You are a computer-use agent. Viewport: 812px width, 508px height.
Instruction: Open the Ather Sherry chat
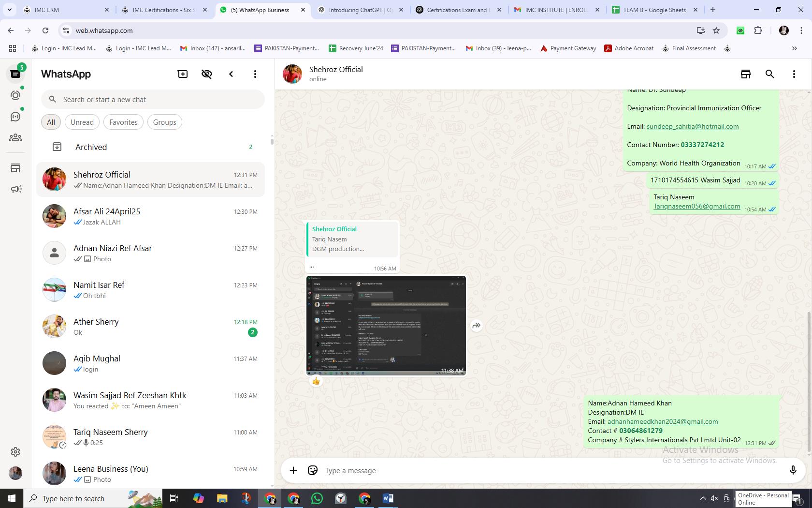[150, 327]
